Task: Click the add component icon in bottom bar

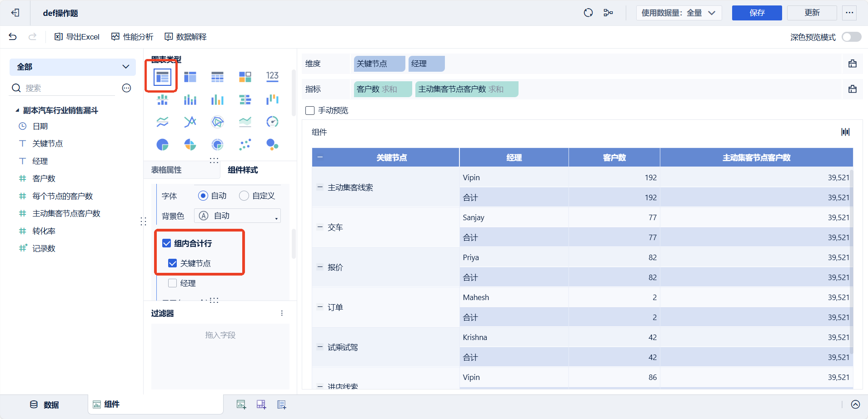Action: (241, 405)
